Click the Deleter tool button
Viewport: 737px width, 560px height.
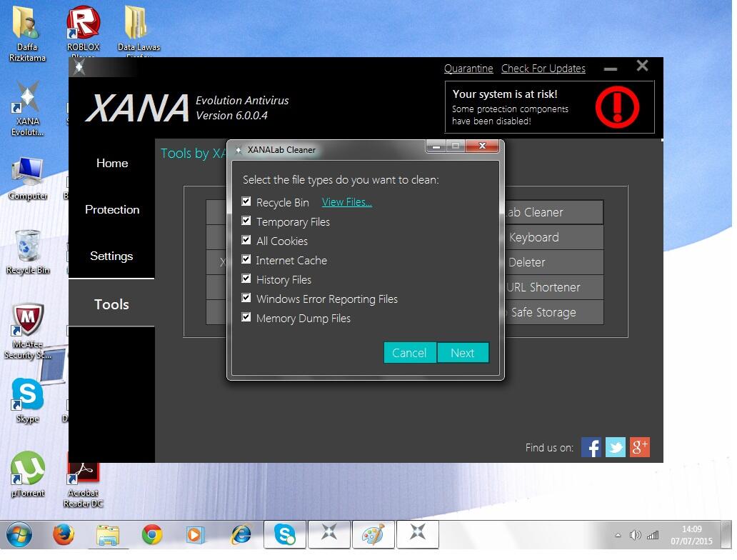click(x=553, y=262)
